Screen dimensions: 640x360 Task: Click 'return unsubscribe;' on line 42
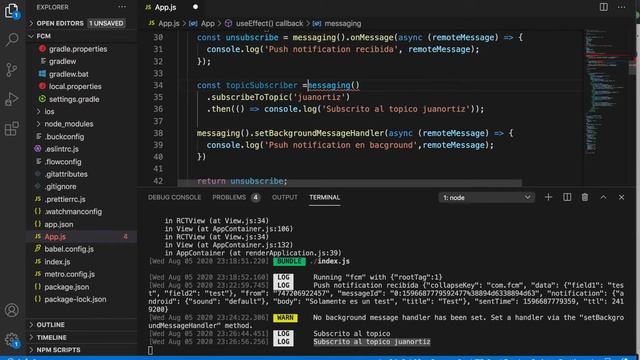pos(242,181)
